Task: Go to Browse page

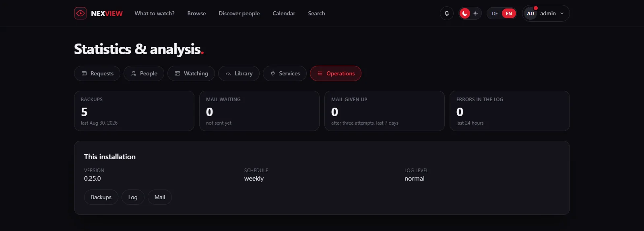Action: point(196,13)
